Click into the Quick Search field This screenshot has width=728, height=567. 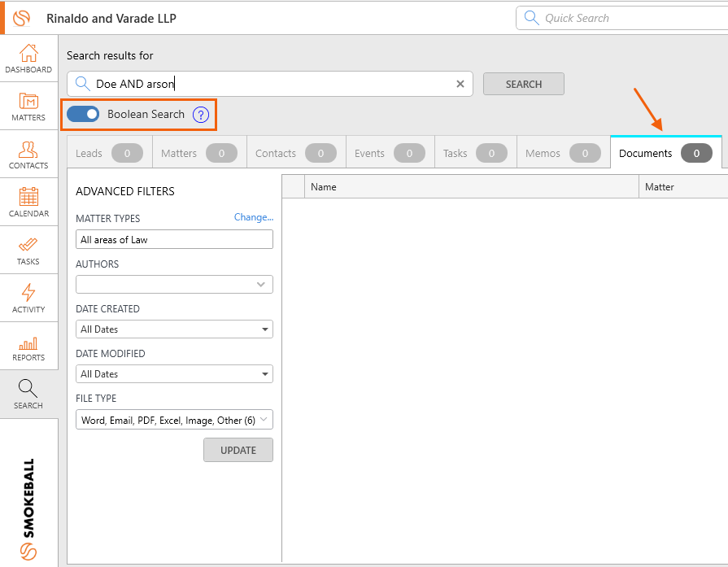point(626,18)
